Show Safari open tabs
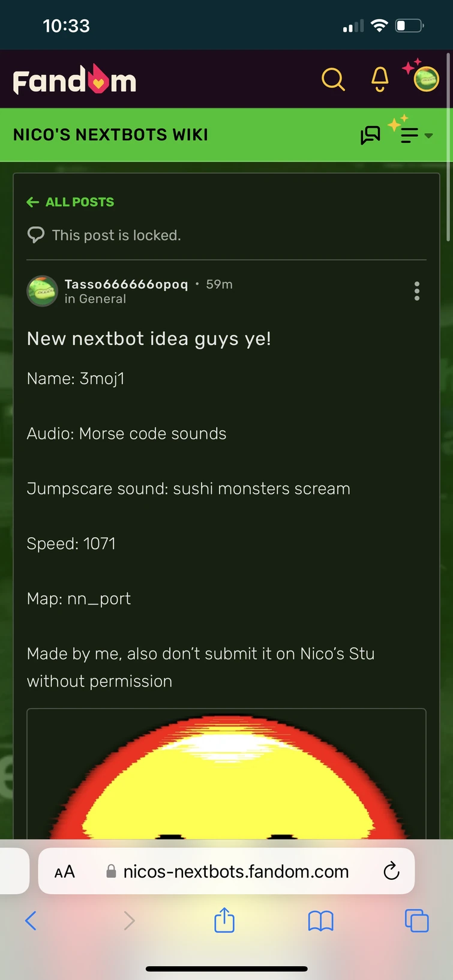The height and width of the screenshot is (980, 453). [x=416, y=921]
